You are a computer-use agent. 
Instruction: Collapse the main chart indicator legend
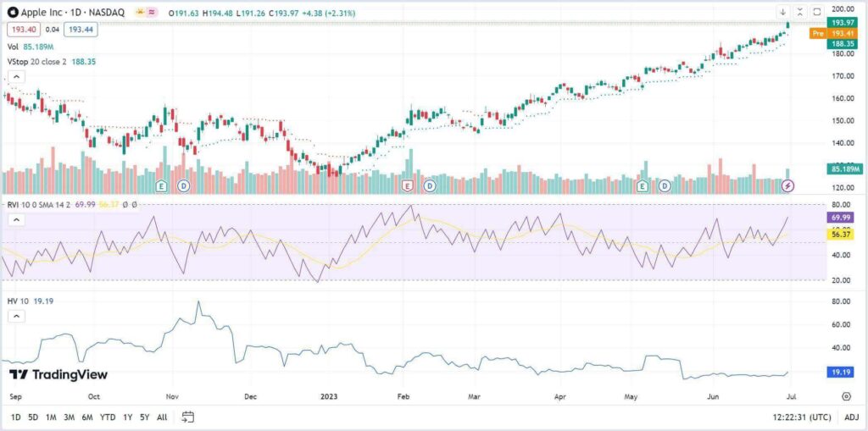pos(17,76)
